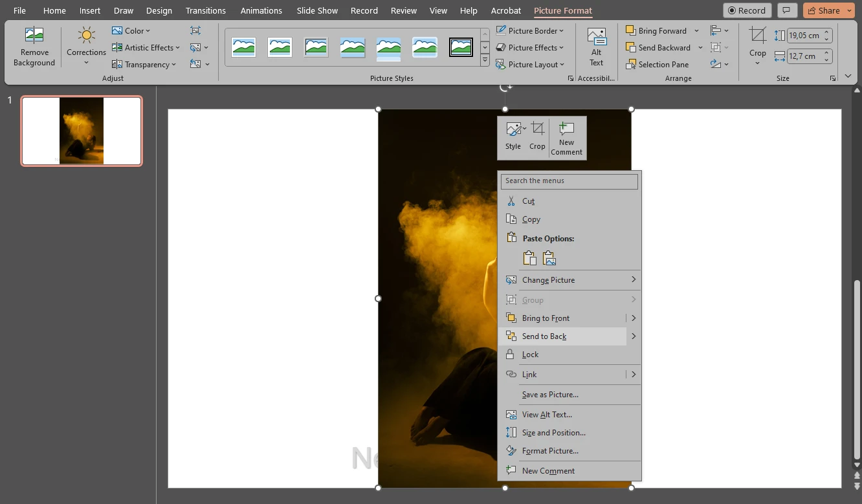This screenshot has height=504, width=862.
Task: Select the Remove Background tool
Action: (34, 45)
